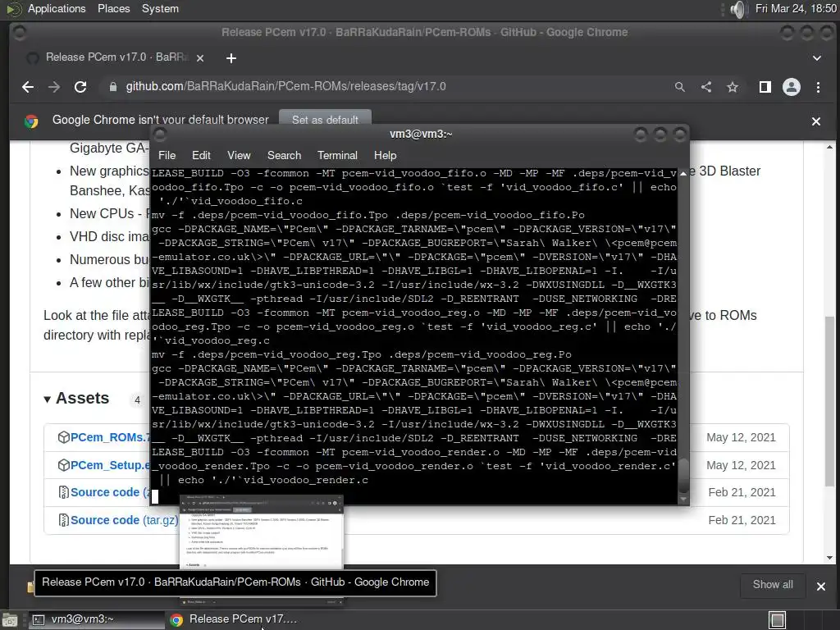Open terminal Help menu
The image size is (840, 630).
pyautogui.click(x=385, y=155)
